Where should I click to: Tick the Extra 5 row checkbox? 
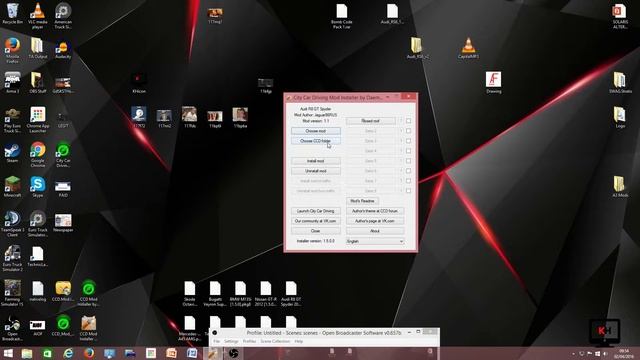(x=408, y=161)
